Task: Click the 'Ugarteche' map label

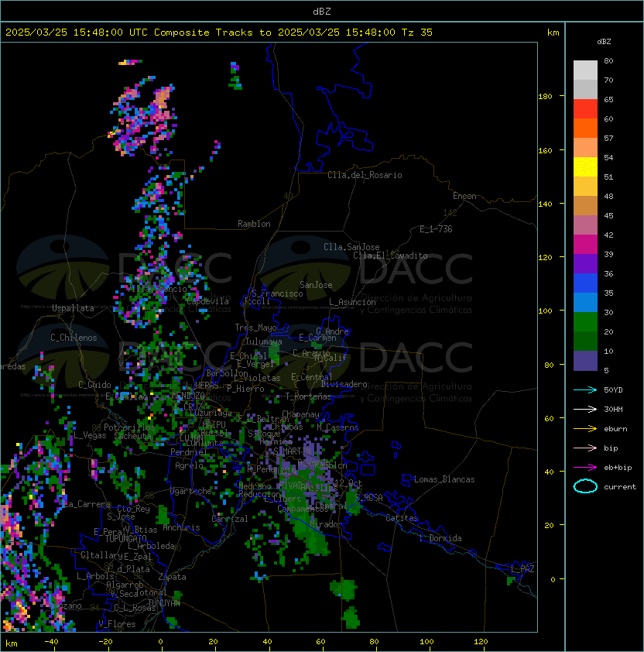Action: tap(191, 491)
